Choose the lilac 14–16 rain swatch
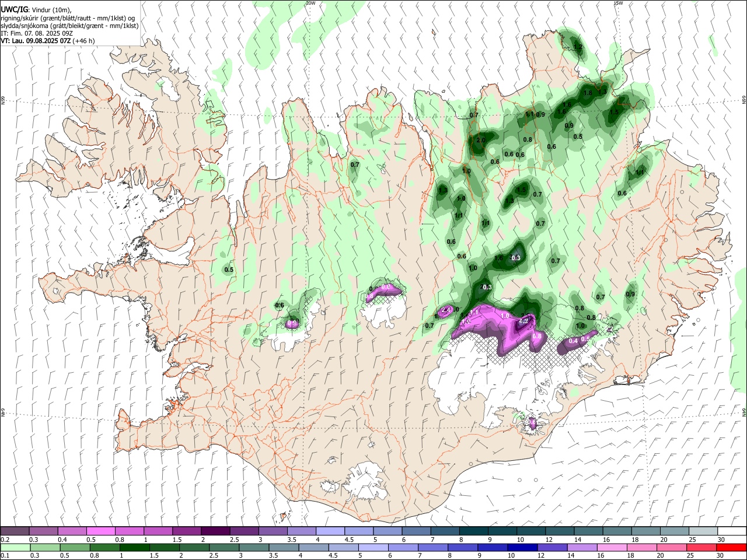Image resolution: width=747 pixels, height=560 pixels. coord(582,547)
